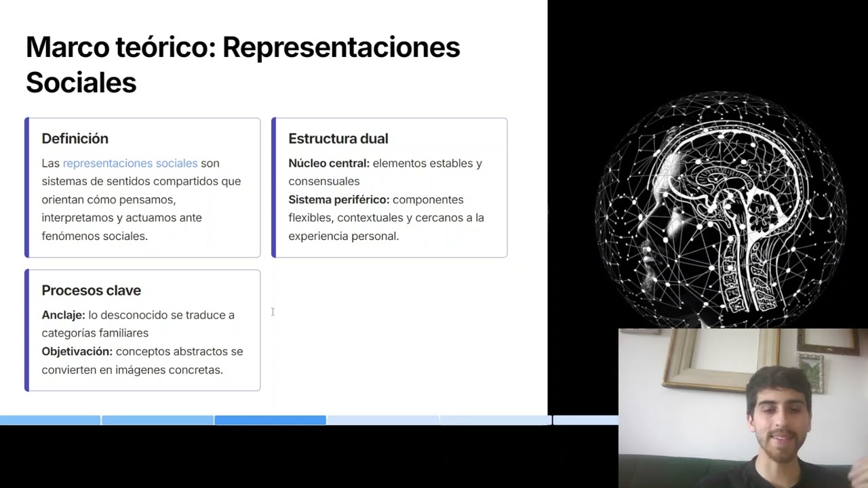Screen dimensions: 868x488
Task: Click the brain network illustration
Action: [x=721, y=210]
